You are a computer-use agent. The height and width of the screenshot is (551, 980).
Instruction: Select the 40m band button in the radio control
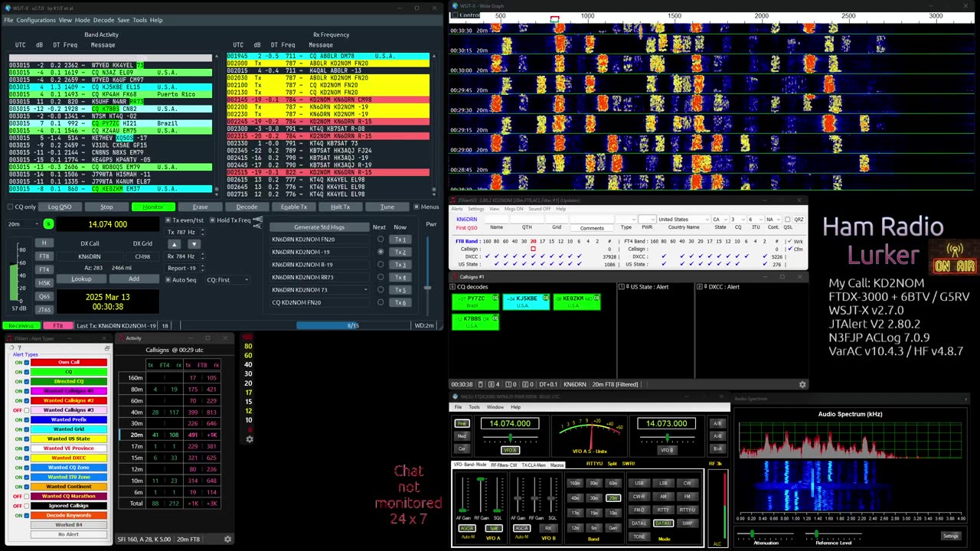tap(575, 497)
